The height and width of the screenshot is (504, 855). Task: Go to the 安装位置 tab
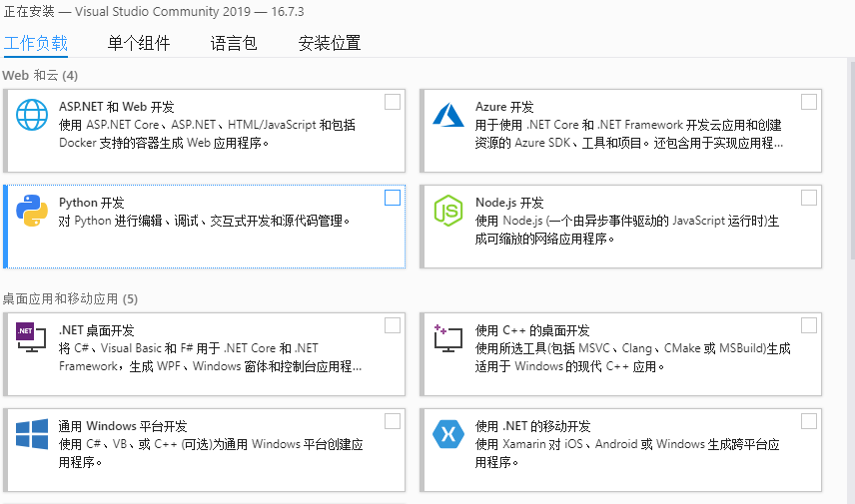[330, 43]
